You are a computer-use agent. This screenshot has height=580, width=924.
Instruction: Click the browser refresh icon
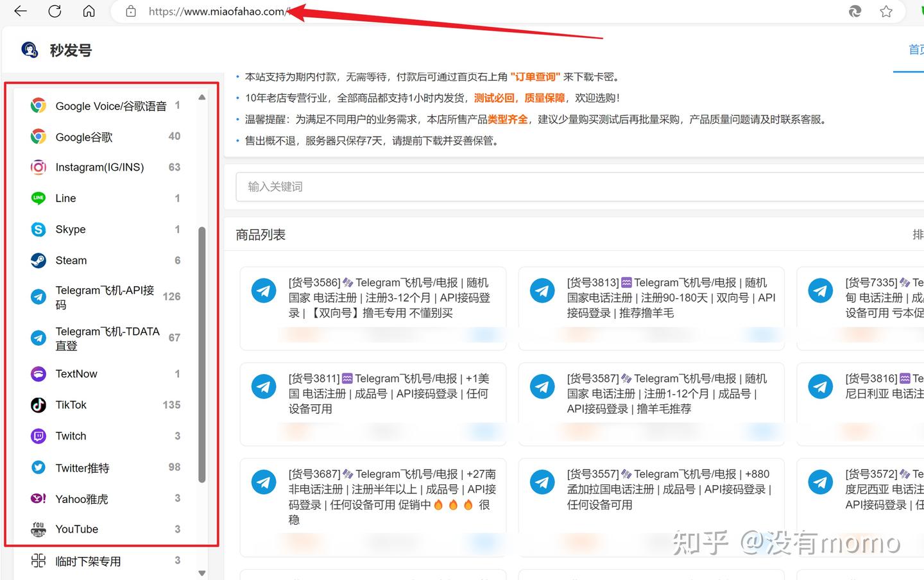(55, 11)
